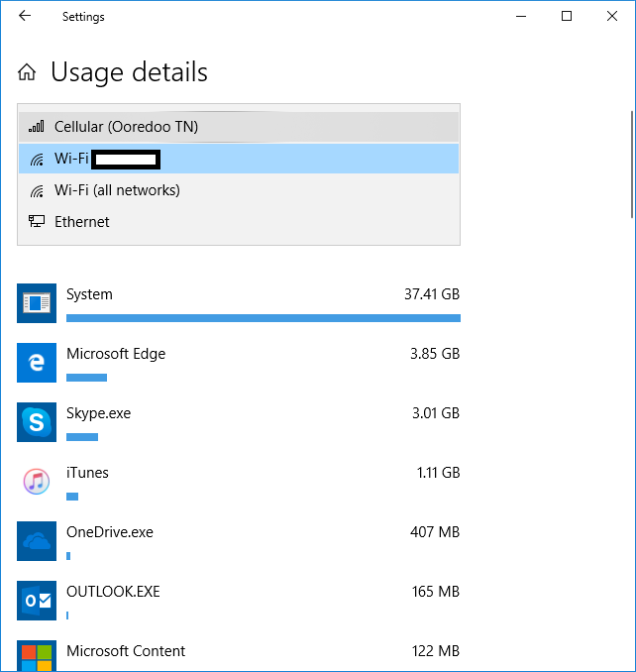The image size is (636, 672).
Task: Minimize the Settings window
Action: click(521, 16)
